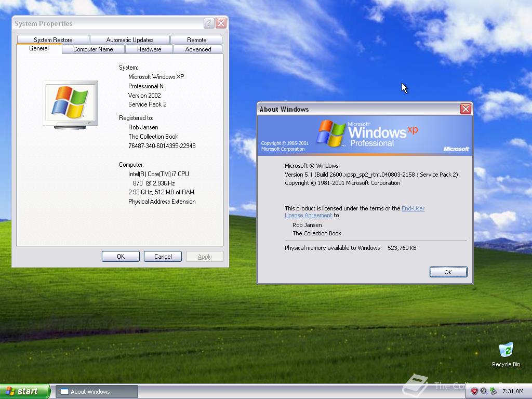Click the 'Microsoft Windows XP' system text

tap(156, 77)
